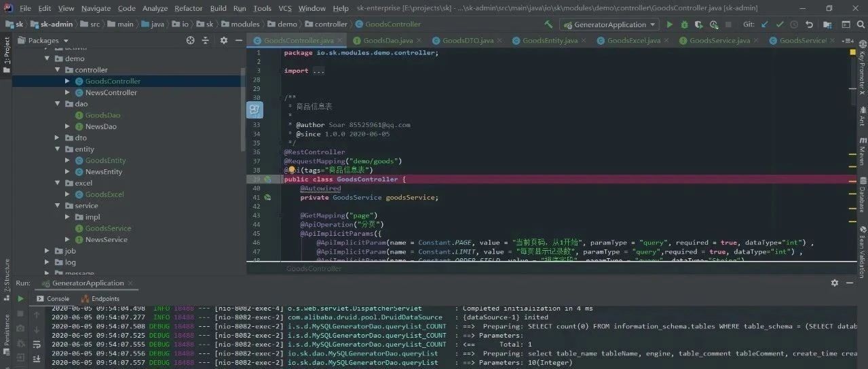Open GeneratorApplication run configuration dropdown
This screenshot has width=868, height=369.
(x=610, y=24)
